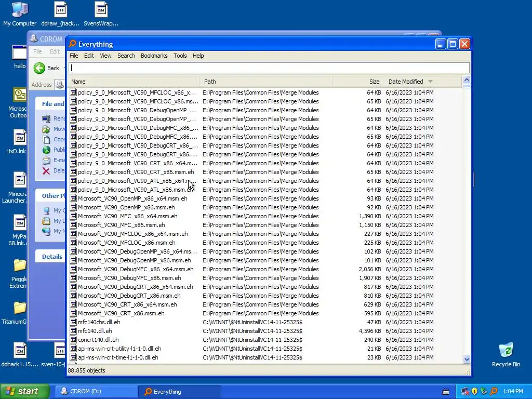Image resolution: width=532 pixels, height=399 pixels.
Task: Select file icon of Microsoft_VC90_DebugCRT_x86.msm.eh
Action: click(73, 296)
